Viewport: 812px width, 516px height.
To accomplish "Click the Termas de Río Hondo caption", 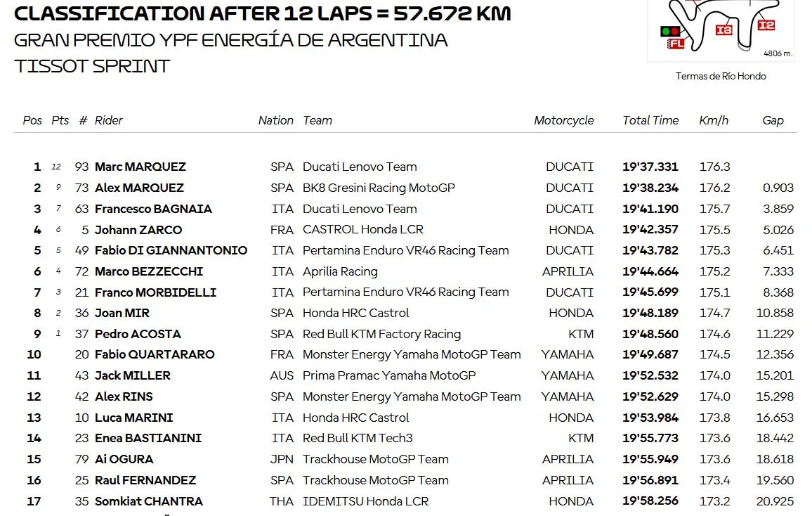I will coord(721,76).
